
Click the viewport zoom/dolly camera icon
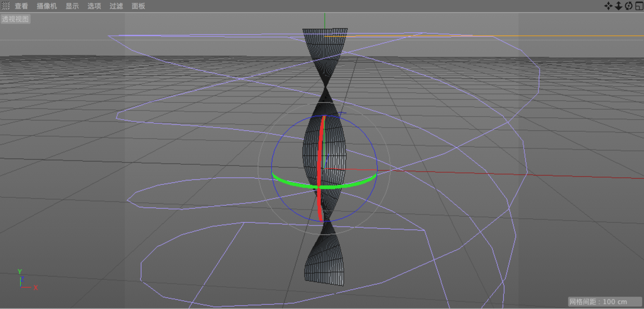point(619,6)
